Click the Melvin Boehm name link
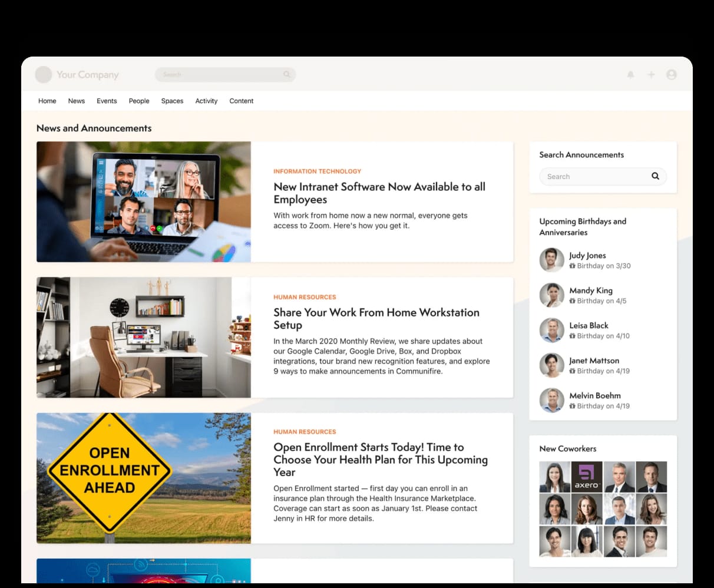 pyautogui.click(x=595, y=395)
